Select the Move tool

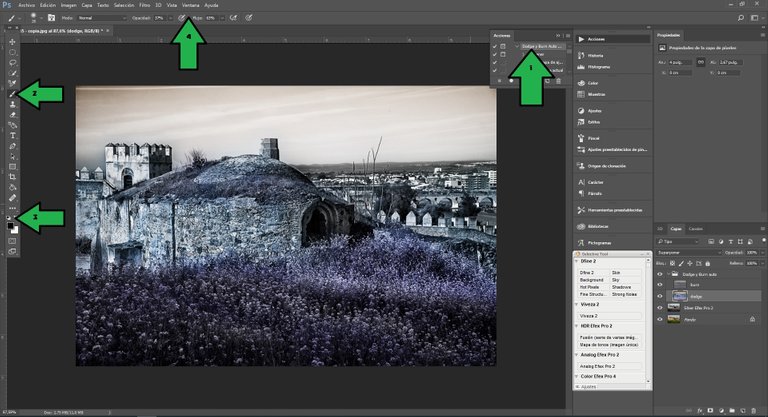point(12,42)
